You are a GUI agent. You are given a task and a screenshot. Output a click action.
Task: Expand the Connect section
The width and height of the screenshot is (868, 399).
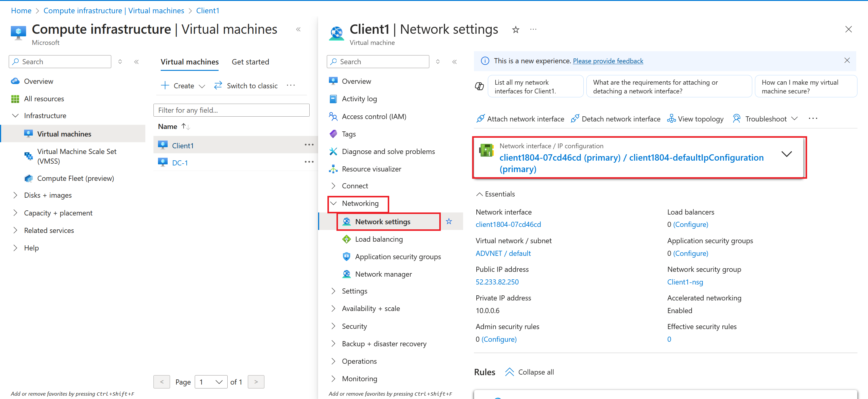click(333, 186)
